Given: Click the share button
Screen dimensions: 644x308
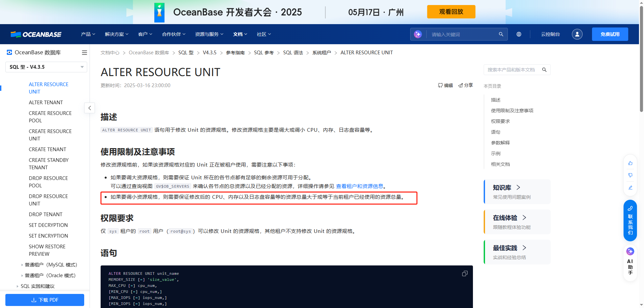Looking at the screenshot, I should [x=466, y=85].
